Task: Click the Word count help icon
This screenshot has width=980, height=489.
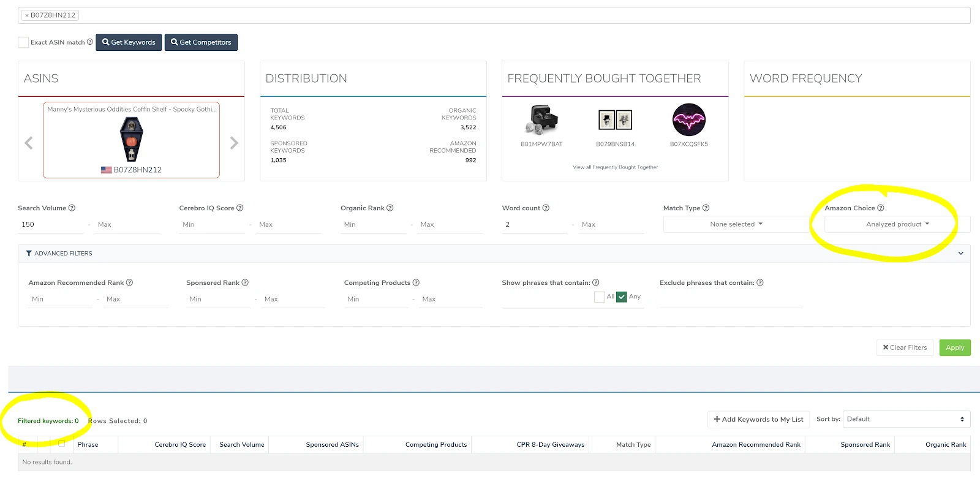Action: coord(546,208)
